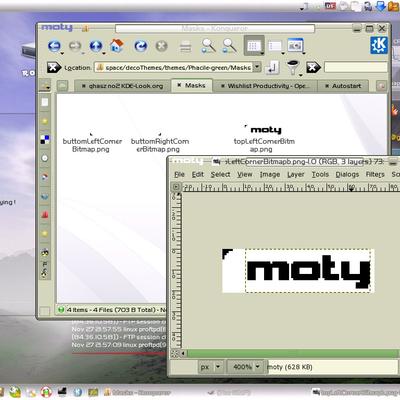
Task: Open the clock history icon in sidebar
Action: pos(45,158)
